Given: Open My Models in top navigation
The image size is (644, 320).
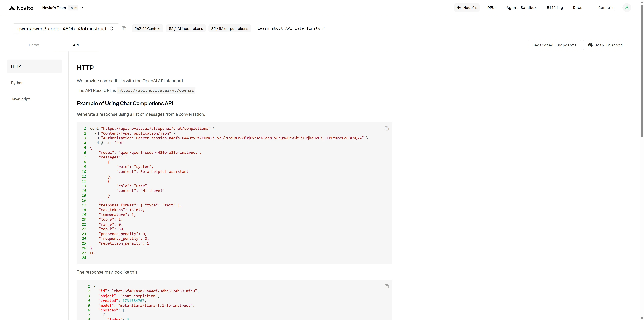Looking at the screenshot, I should point(467,8).
